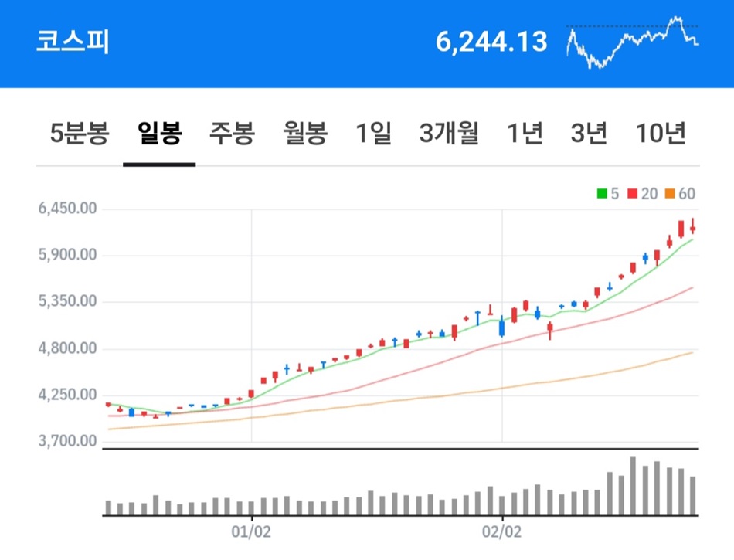This screenshot has height=560, width=734.
Task: Select the 3년 period tab
Action: tap(589, 133)
